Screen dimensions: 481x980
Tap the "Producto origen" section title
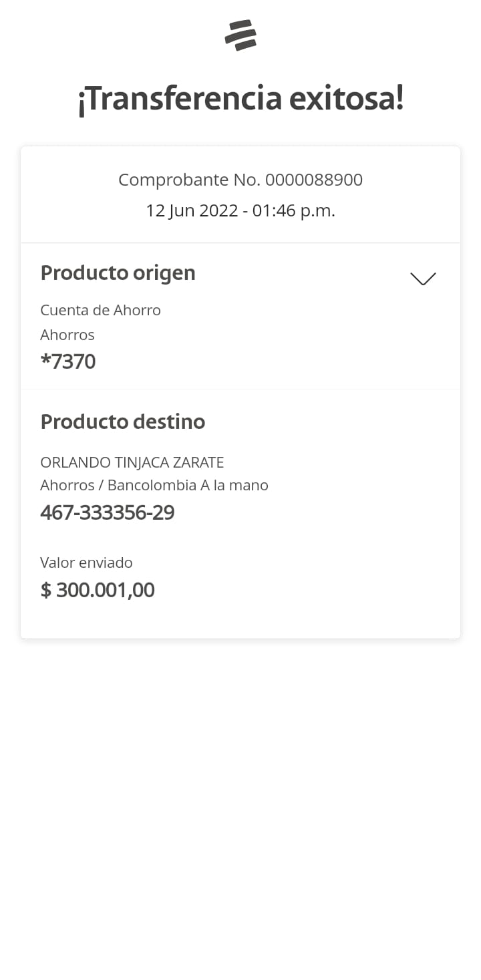[118, 273]
